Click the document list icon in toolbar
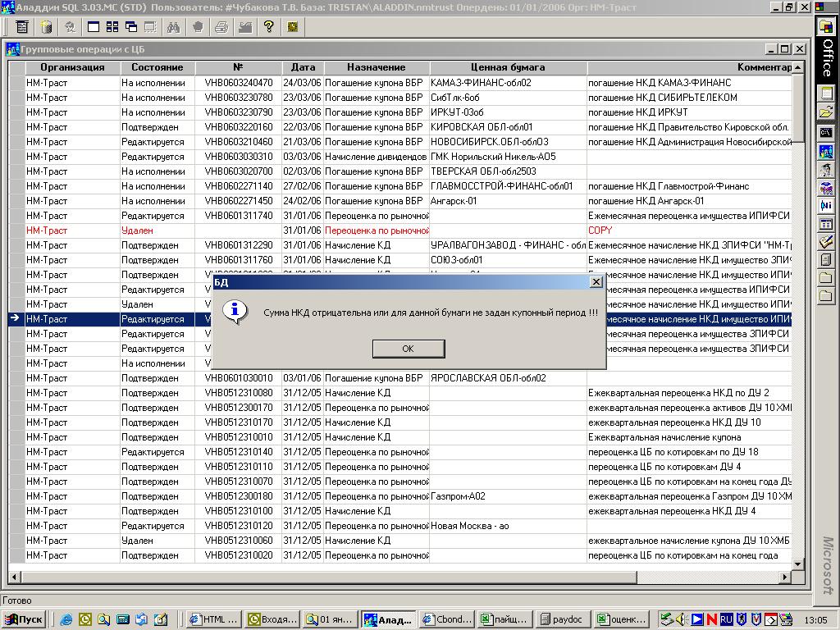Image resolution: width=840 pixels, height=630 pixels. point(22,27)
